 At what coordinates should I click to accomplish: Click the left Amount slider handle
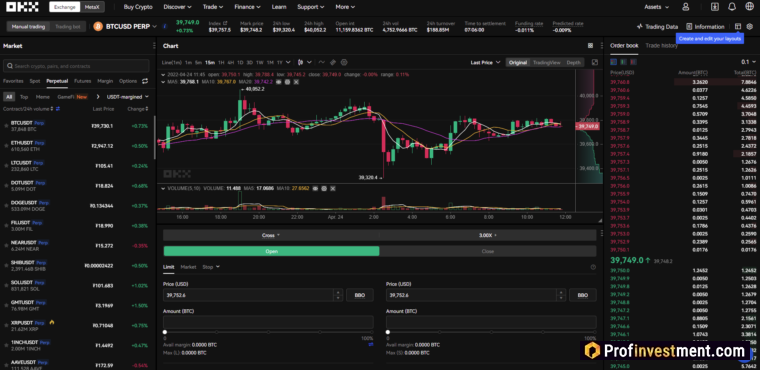pyautogui.click(x=165, y=332)
